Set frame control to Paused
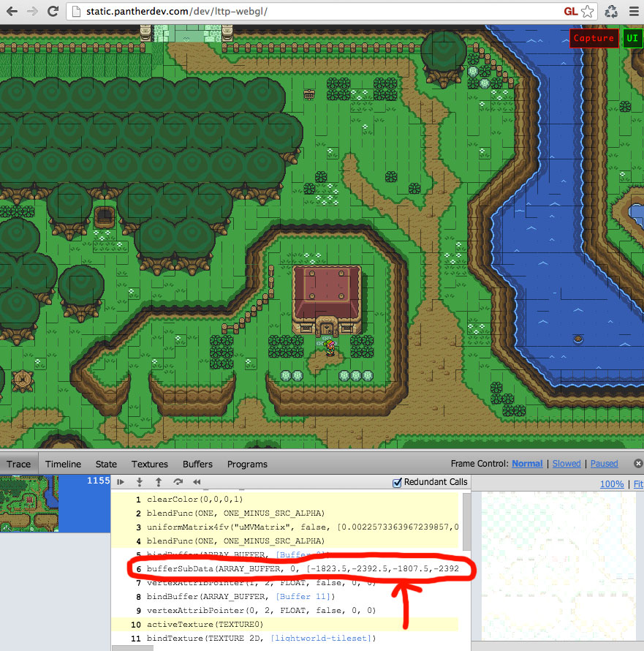This screenshot has height=651, width=644. pyautogui.click(x=605, y=463)
